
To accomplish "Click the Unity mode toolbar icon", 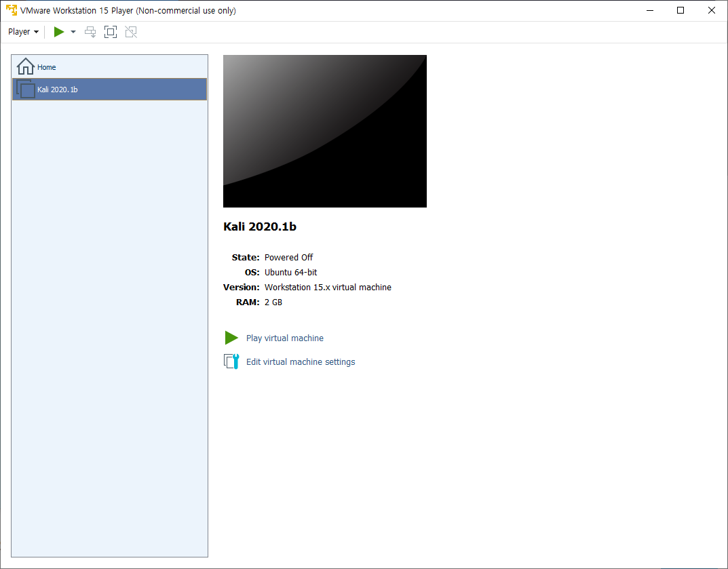I will tap(131, 32).
